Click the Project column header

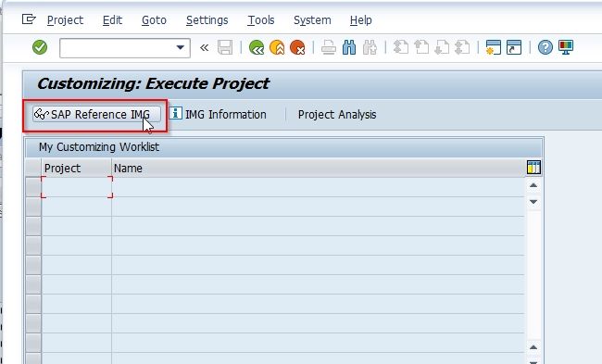76,169
